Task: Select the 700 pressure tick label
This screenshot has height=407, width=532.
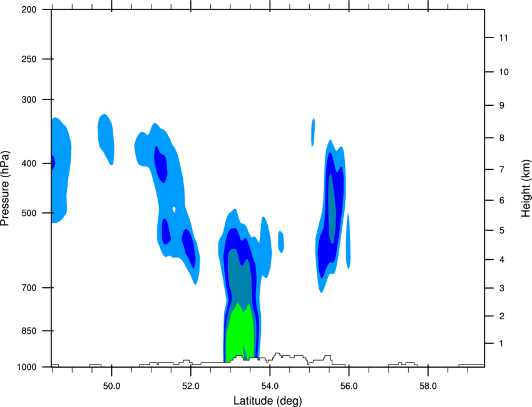Action: point(29,287)
